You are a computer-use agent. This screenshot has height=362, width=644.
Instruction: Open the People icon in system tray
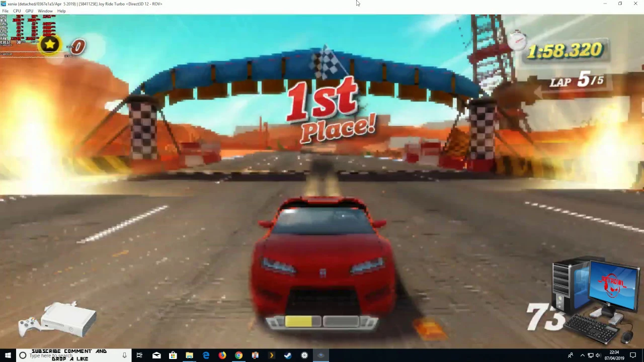pyautogui.click(x=571, y=355)
